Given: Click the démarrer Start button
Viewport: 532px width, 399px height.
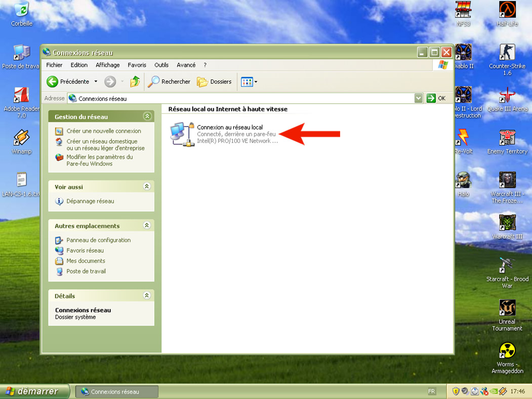Looking at the screenshot, I should [31, 391].
